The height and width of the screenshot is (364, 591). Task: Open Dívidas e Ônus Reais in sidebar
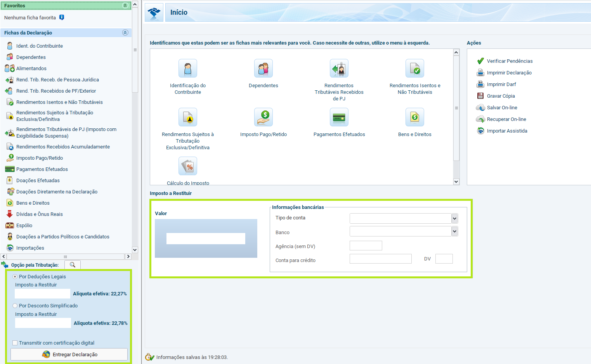click(x=39, y=214)
